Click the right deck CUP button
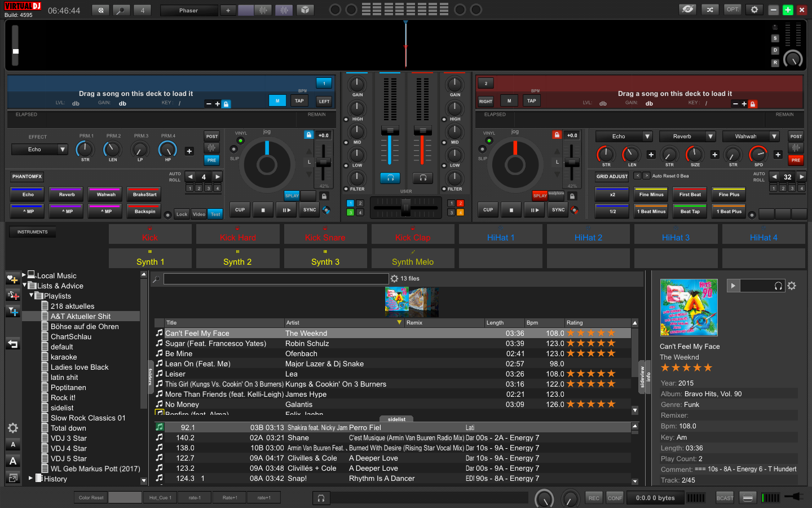 (x=488, y=210)
